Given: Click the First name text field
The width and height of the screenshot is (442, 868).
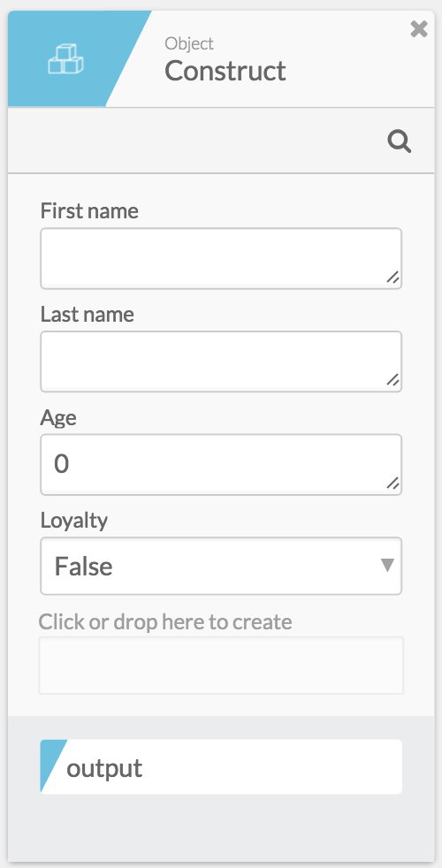Looking at the screenshot, I should [x=221, y=258].
